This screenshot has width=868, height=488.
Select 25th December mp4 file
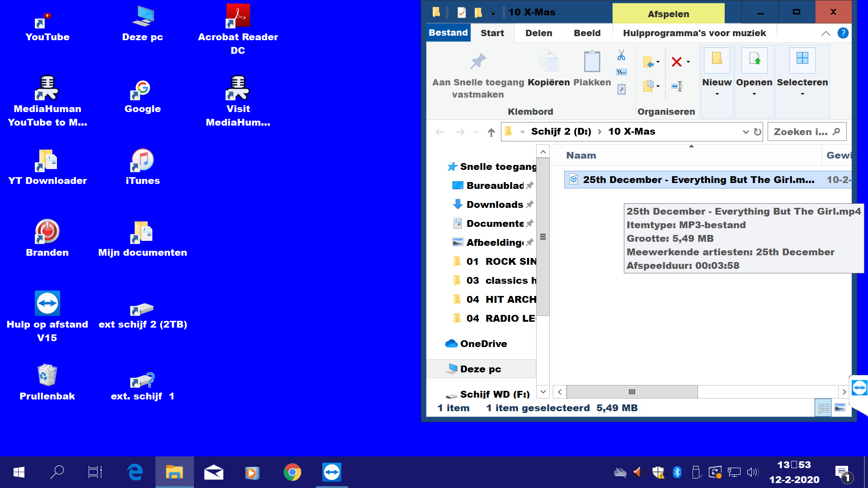[x=708, y=180]
